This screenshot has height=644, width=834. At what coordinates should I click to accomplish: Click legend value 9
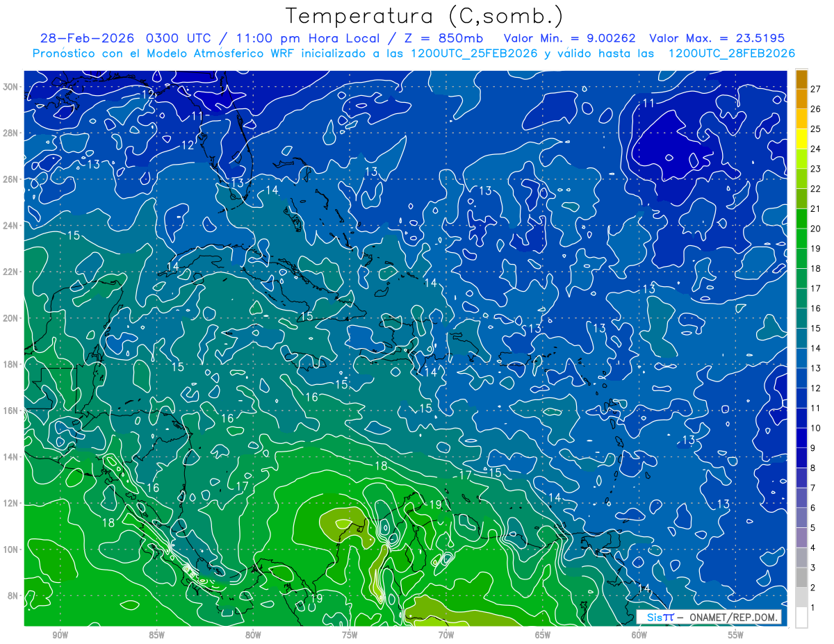[814, 448]
